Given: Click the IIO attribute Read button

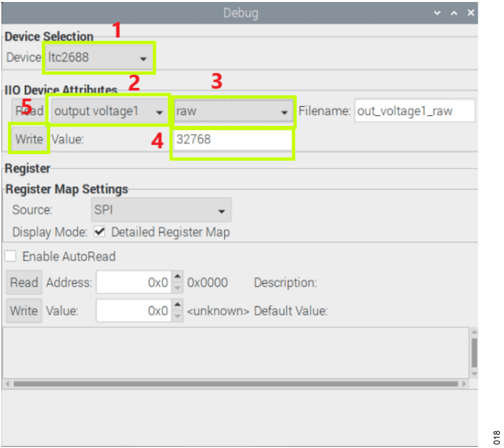Looking at the screenshot, I should [29, 111].
